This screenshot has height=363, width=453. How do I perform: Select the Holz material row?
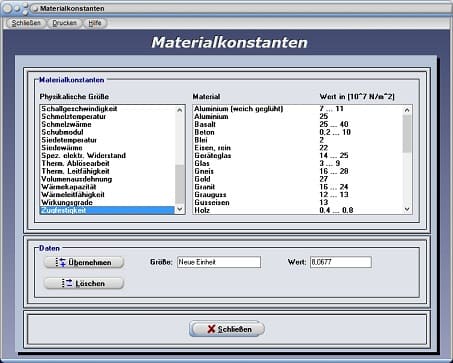click(x=298, y=210)
